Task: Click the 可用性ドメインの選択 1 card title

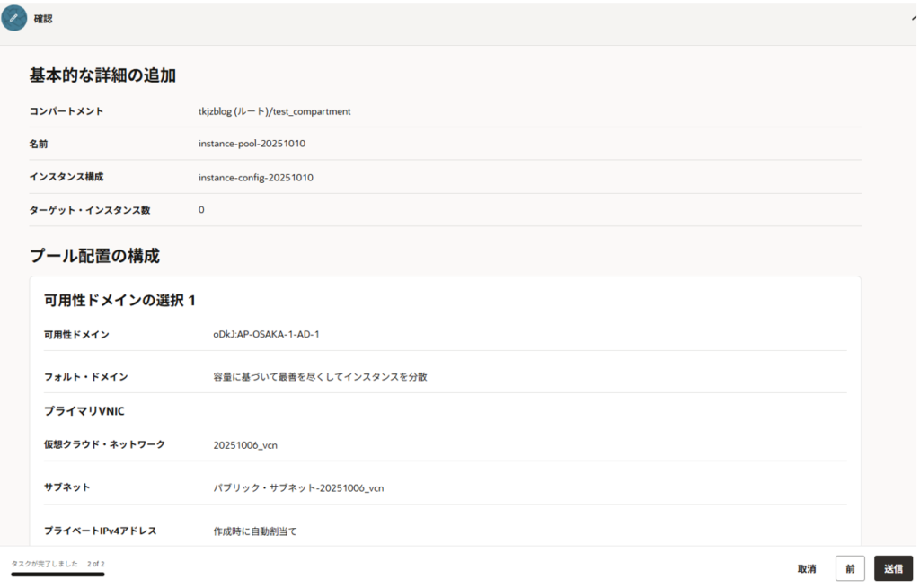Action: point(119,300)
